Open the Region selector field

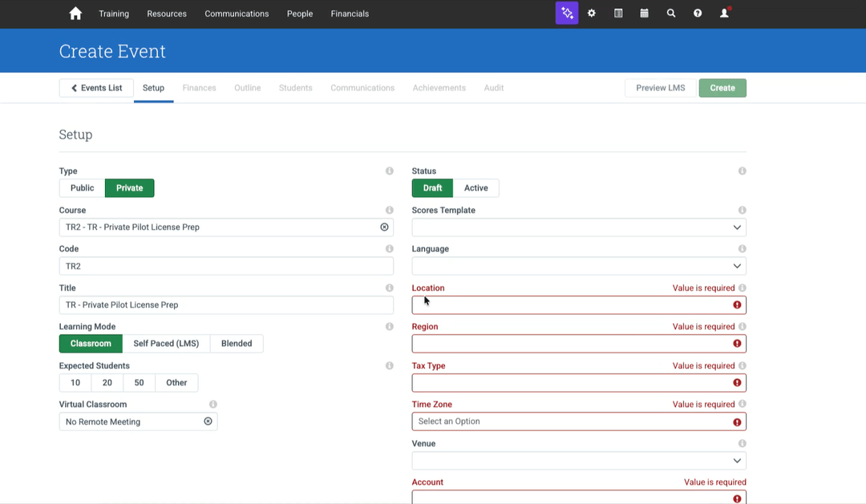point(579,344)
